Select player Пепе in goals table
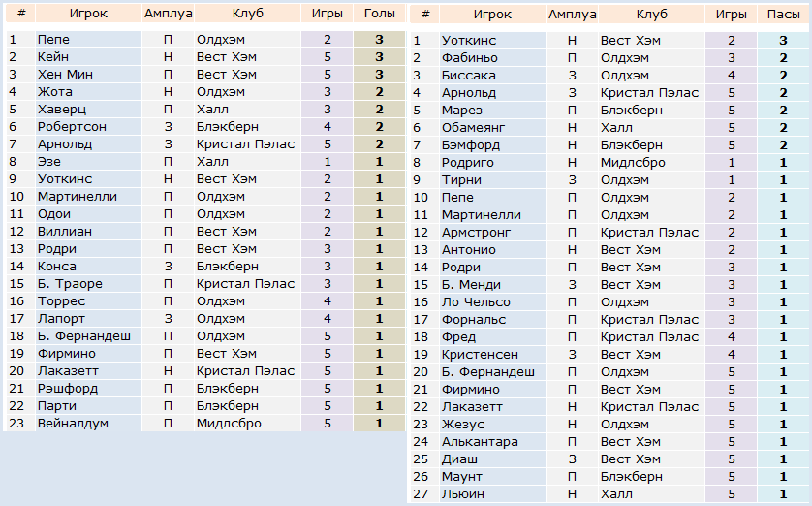812x506 pixels. pos(53,40)
